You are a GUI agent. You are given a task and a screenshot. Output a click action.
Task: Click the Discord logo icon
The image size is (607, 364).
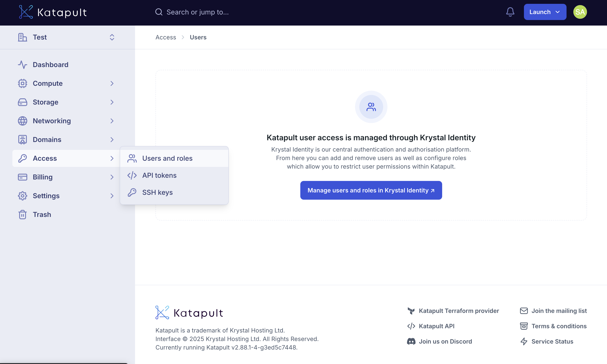(411, 341)
